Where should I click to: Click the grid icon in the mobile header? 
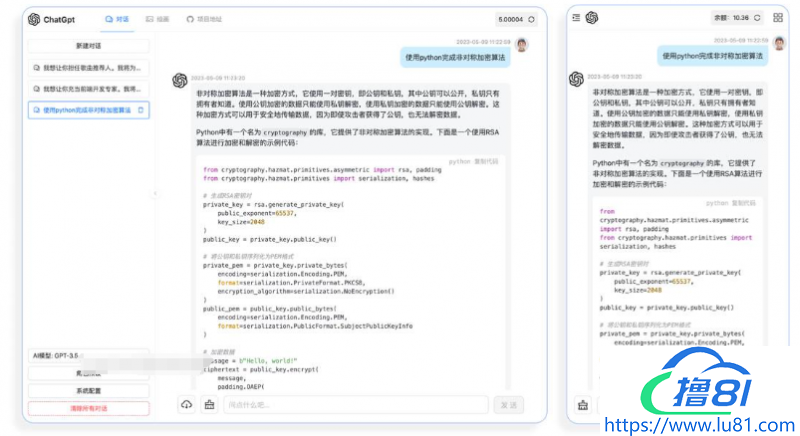click(778, 17)
